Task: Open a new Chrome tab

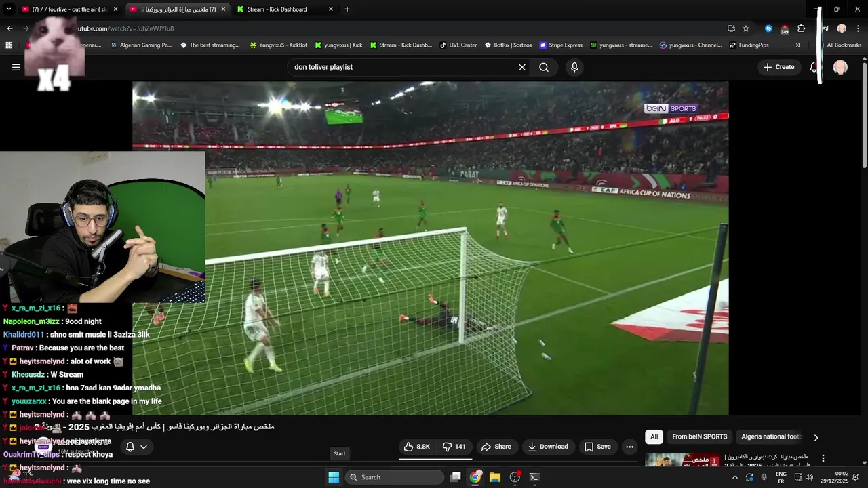Action: click(x=347, y=9)
